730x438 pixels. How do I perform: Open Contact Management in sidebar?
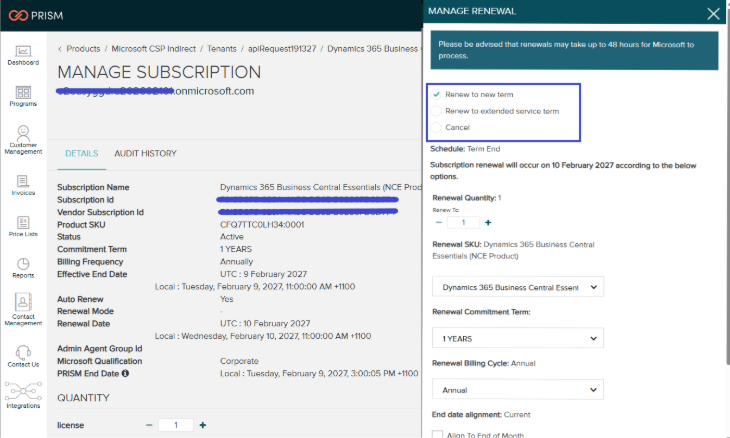(23, 309)
